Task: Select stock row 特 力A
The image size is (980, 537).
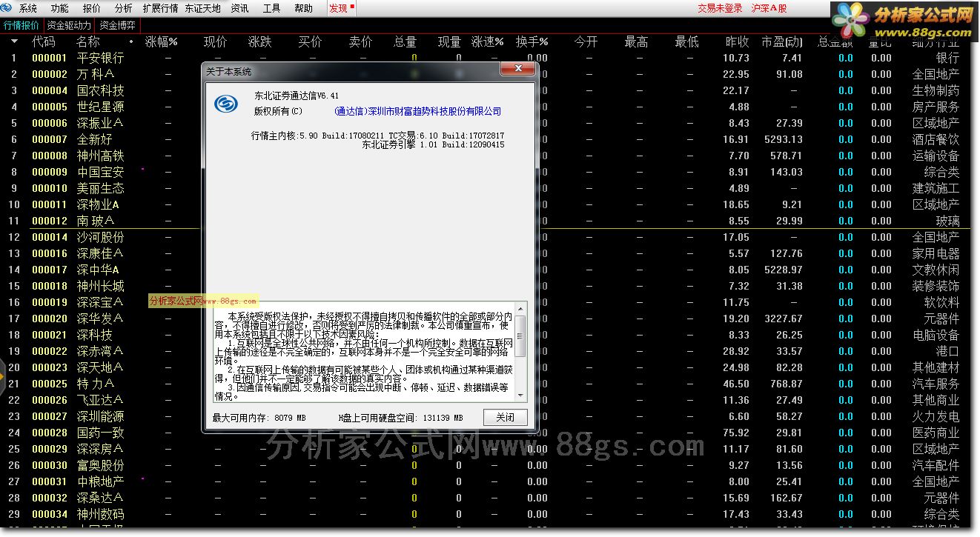Action: point(95,384)
